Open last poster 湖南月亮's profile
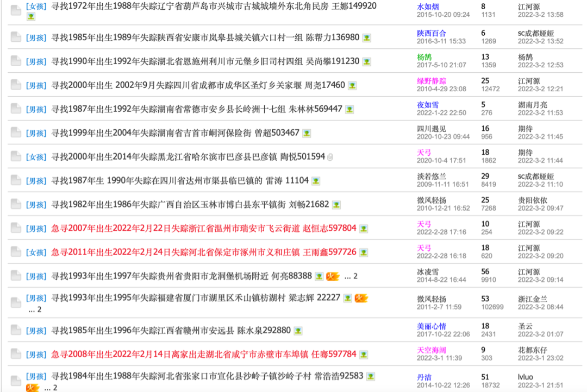 pos(532,105)
